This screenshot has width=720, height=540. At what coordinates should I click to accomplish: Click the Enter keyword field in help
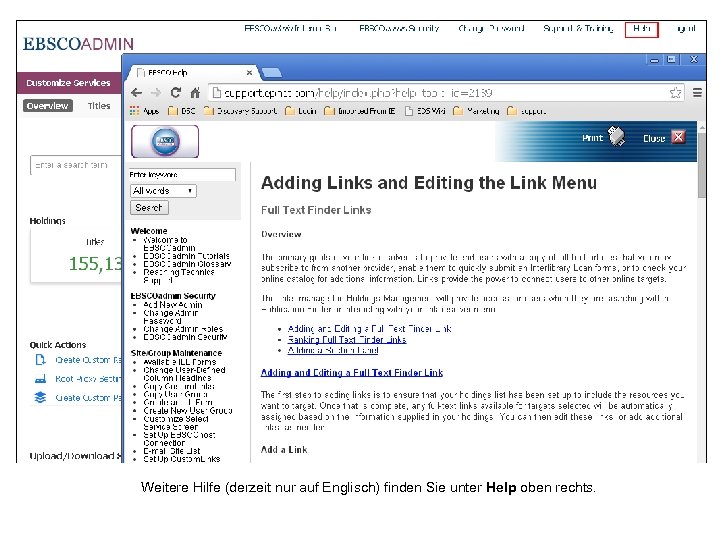coord(182,174)
